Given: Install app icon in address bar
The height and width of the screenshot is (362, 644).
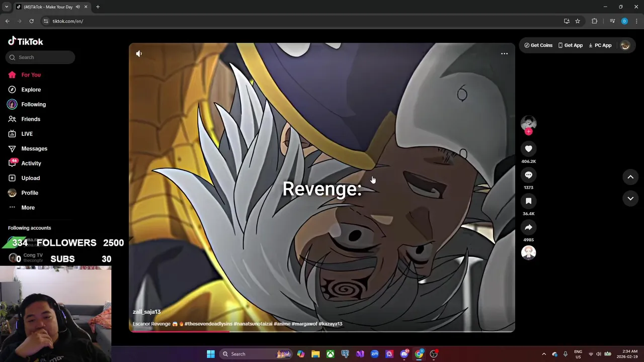Looking at the screenshot, I should 567,21.
